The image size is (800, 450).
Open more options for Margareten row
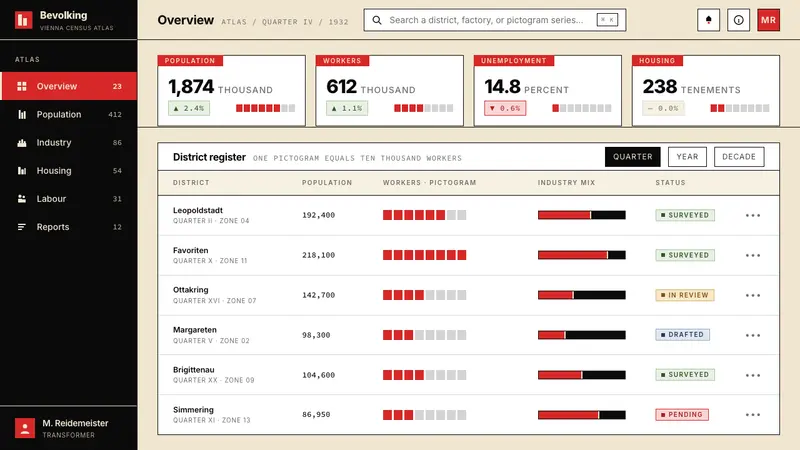(x=753, y=335)
